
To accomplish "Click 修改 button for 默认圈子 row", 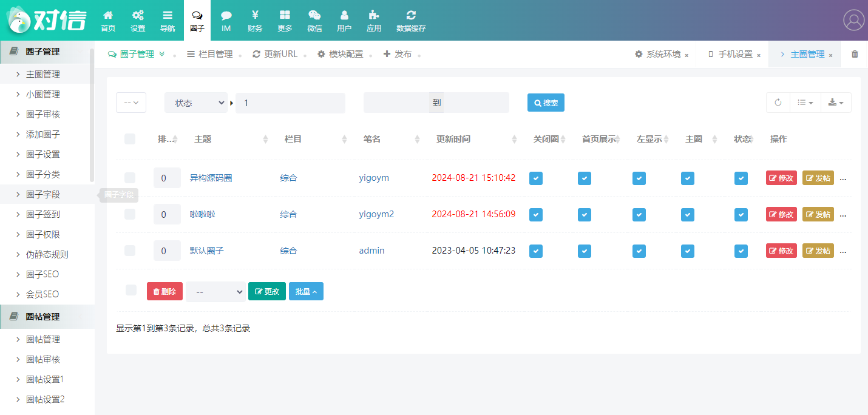I will point(781,251).
